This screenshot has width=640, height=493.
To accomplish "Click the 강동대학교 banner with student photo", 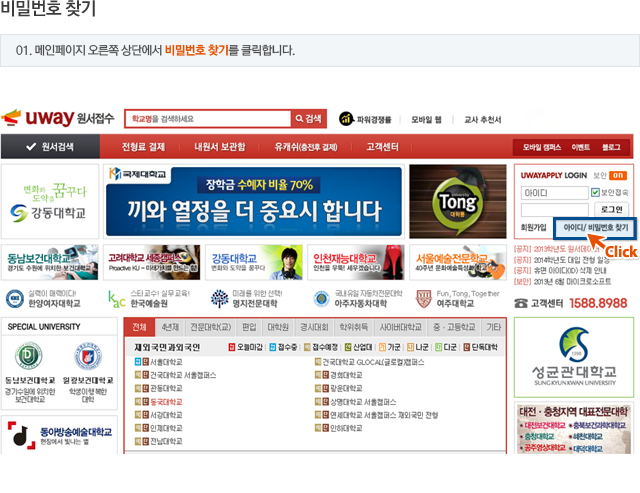I will click(x=254, y=262).
